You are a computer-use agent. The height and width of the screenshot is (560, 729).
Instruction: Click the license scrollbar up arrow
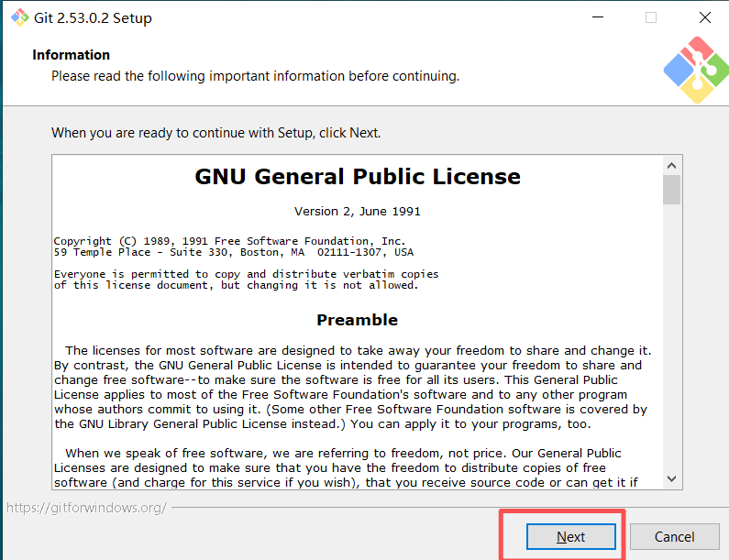(672, 166)
